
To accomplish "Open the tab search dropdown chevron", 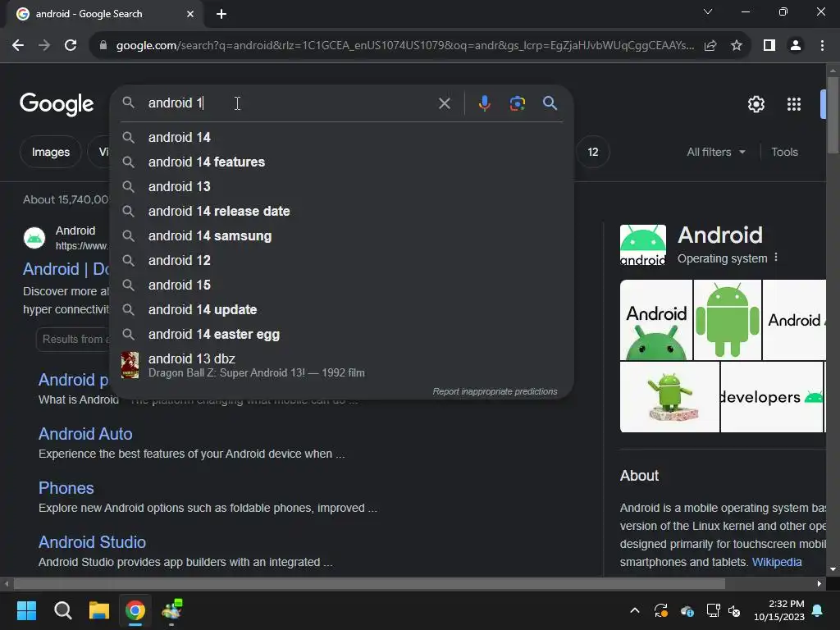I will point(708,11).
